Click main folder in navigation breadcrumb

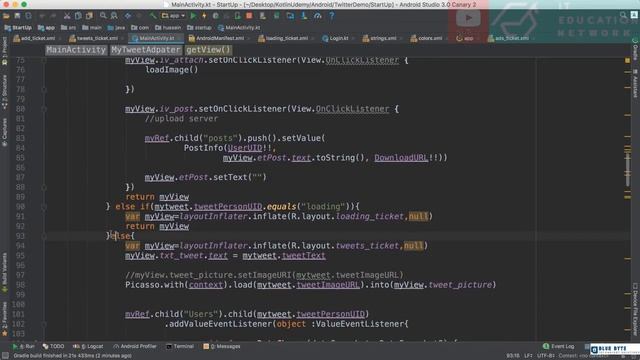click(x=92, y=28)
